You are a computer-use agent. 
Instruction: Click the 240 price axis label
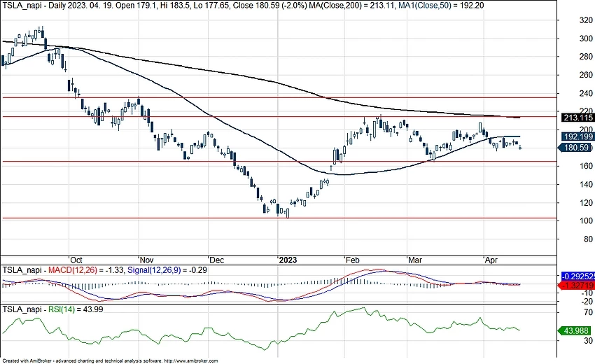(x=586, y=93)
